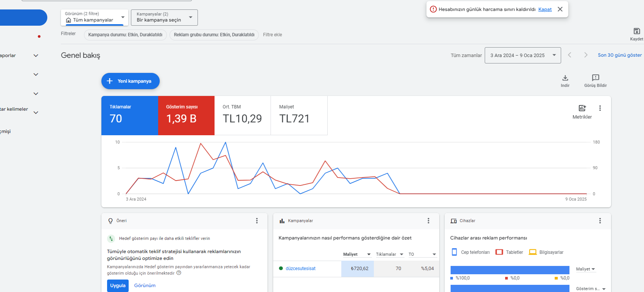Open the date range 3 Ara 2024 dropdown

[523, 55]
